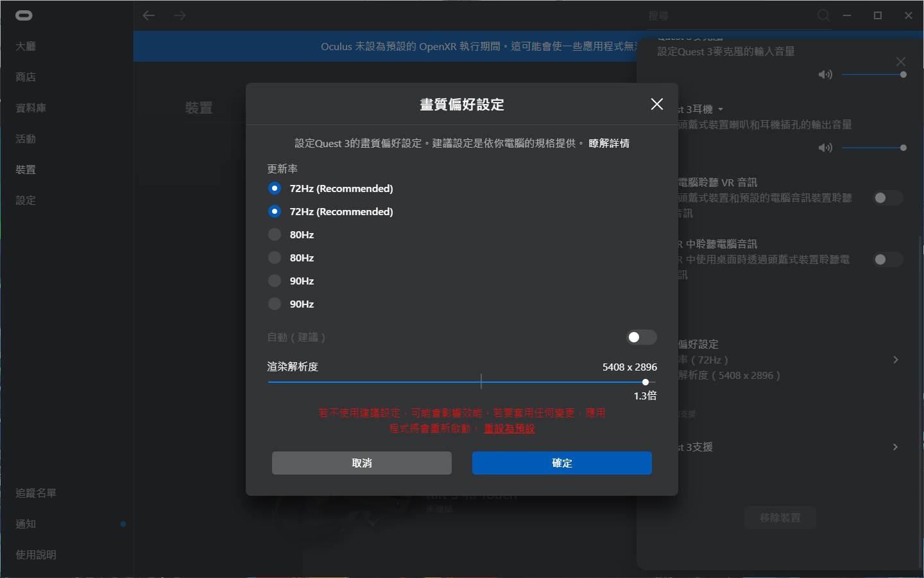Minimize the Oculus window

click(x=847, y=15)
